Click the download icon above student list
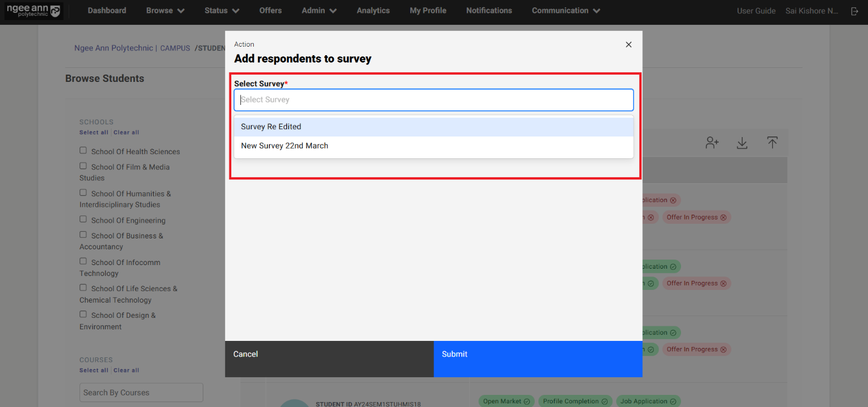This screenshot has height=407, width=868. click(x=742, y=143)
